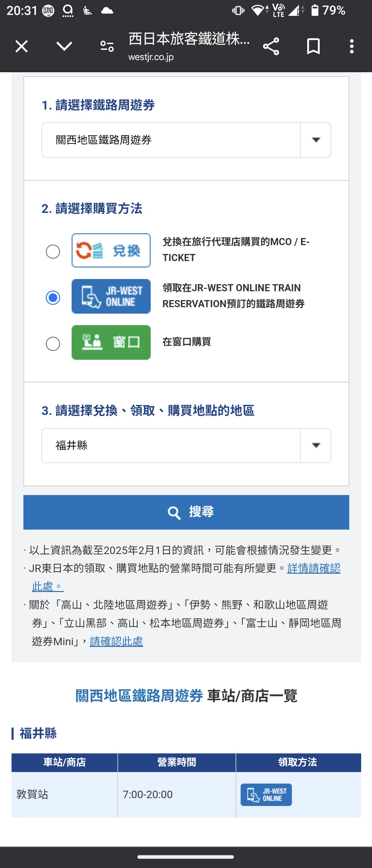Open site settings tune icon
Screen dimensions: 372x868
coord(107,46)
